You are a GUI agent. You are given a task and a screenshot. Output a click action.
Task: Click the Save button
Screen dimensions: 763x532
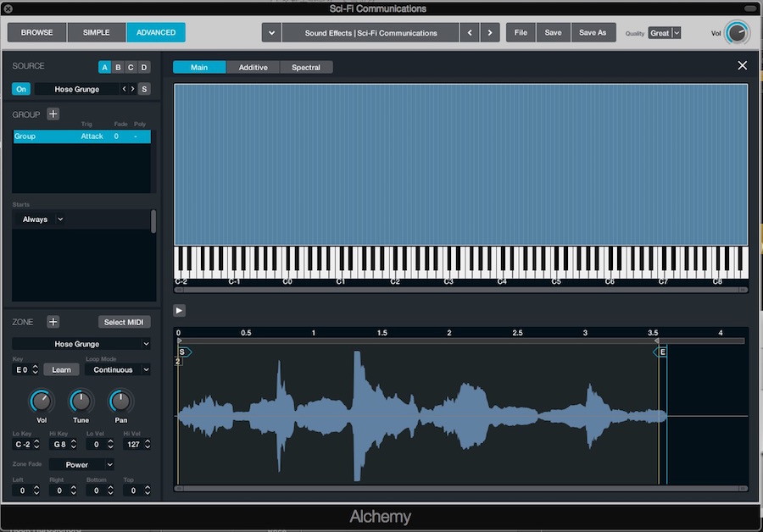(x=553, y=32)
